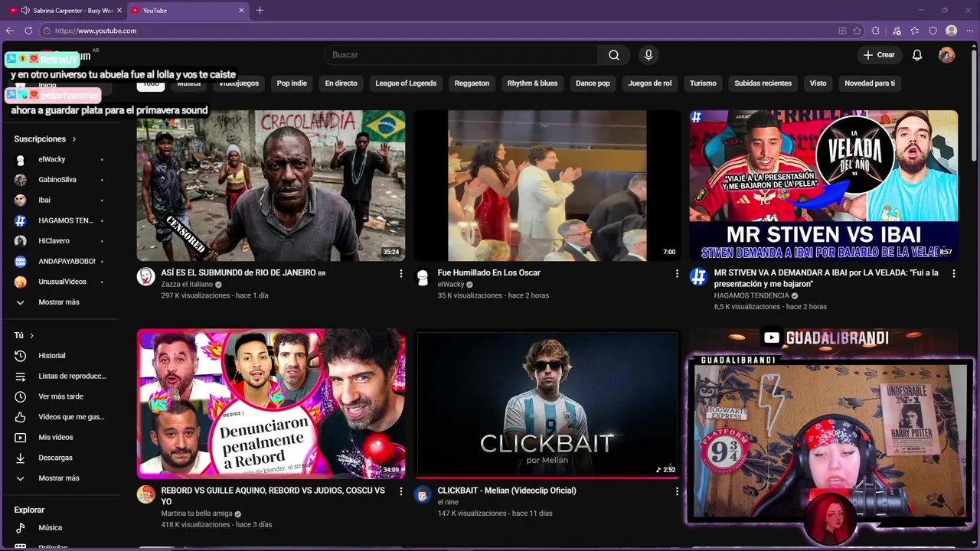Click the search magnifier button

point(614,55)
